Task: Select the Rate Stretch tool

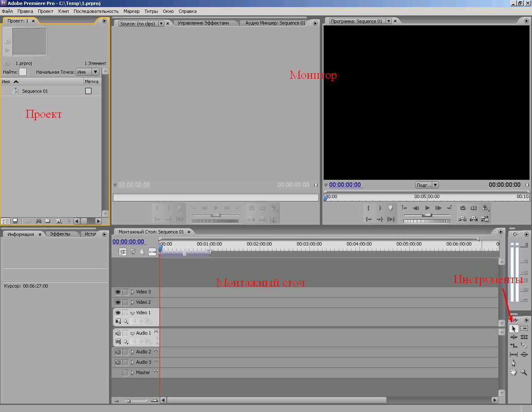Action: coord(514,345)
